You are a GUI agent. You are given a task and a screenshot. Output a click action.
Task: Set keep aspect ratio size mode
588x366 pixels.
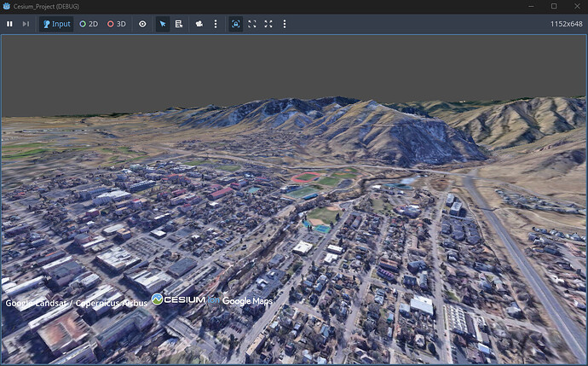252,24
